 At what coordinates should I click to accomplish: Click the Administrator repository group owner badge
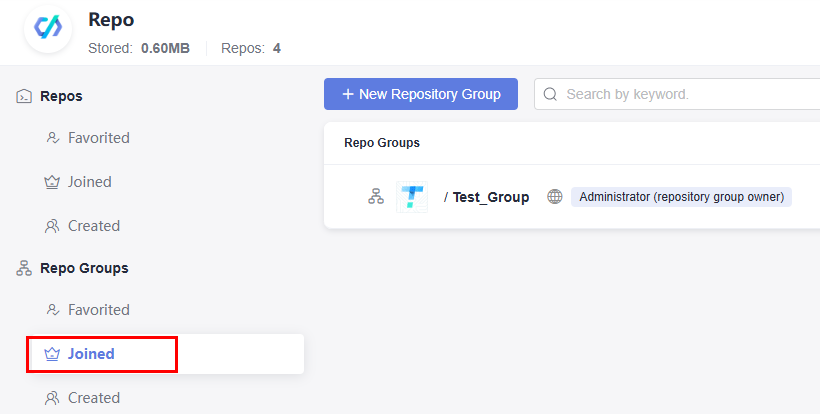pyautogui.click(x=681, y=197)
